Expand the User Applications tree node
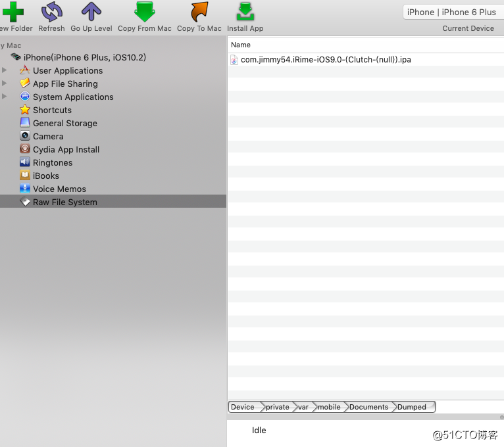This screenshot has width=504, height=447. coord(4,70)
